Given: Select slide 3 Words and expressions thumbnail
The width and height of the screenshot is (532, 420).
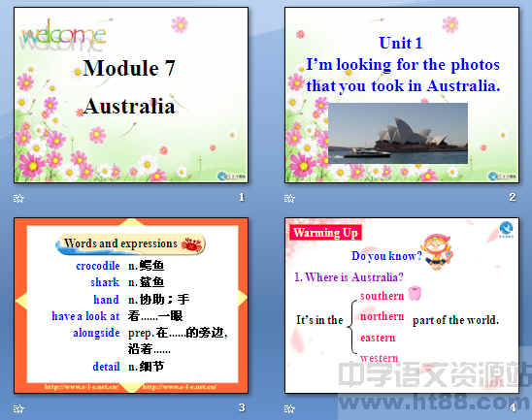Looking at the screenshot, I should point(131,306).
